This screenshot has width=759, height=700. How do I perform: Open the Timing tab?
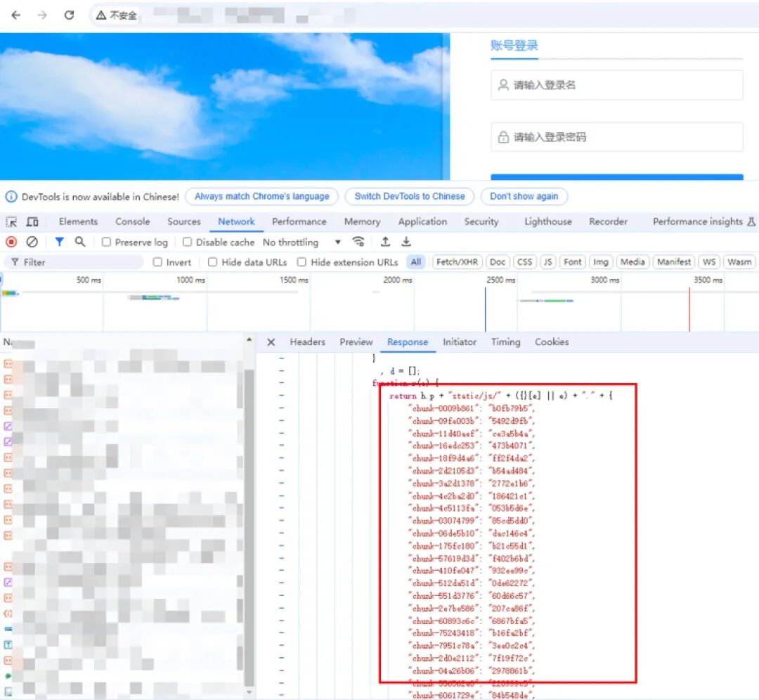pos(506,342)
